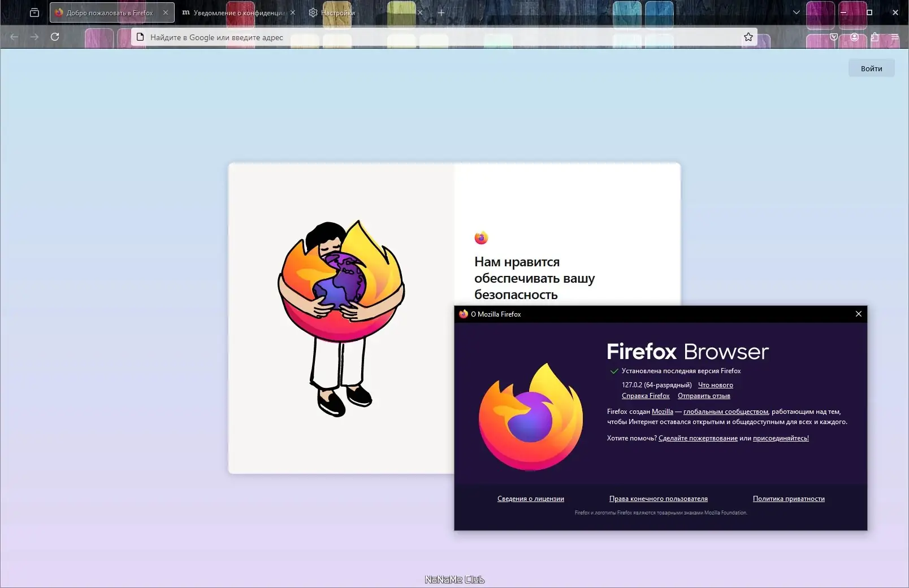The width and height of the screenshot is (909, 588).
Task: Click the 'Нам нравится обеспечивать вашу безопасность' heading
Action: point(534,278)
